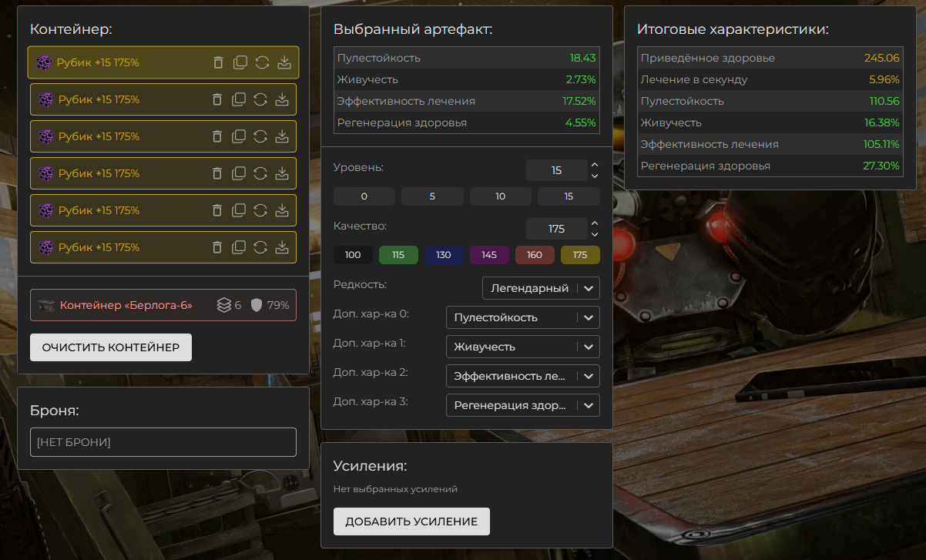The image size is (926, 560).
Task: Select the Контейнер «Берлога-6» row
Action: click(x=163, y=305)
